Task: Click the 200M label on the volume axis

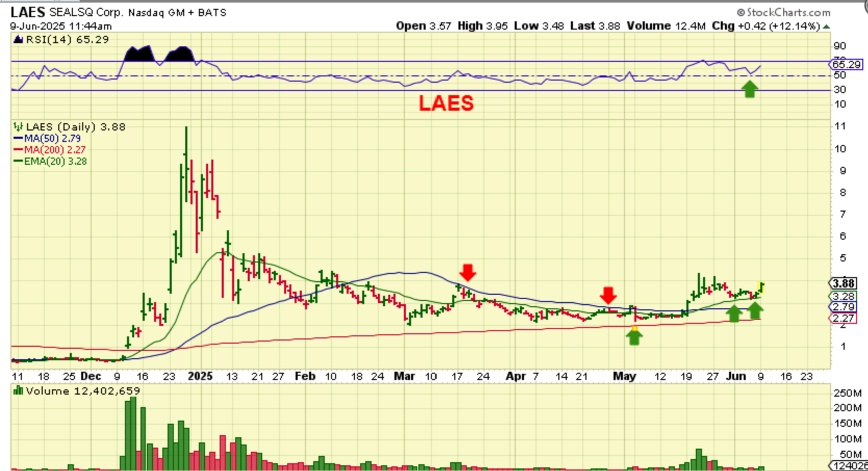Action: click(848, 408)
